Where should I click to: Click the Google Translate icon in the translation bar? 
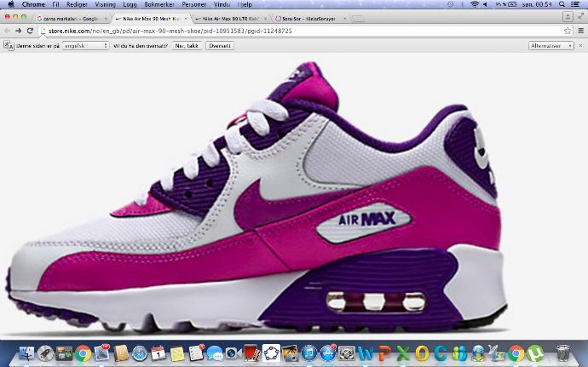tap(9, 46)
